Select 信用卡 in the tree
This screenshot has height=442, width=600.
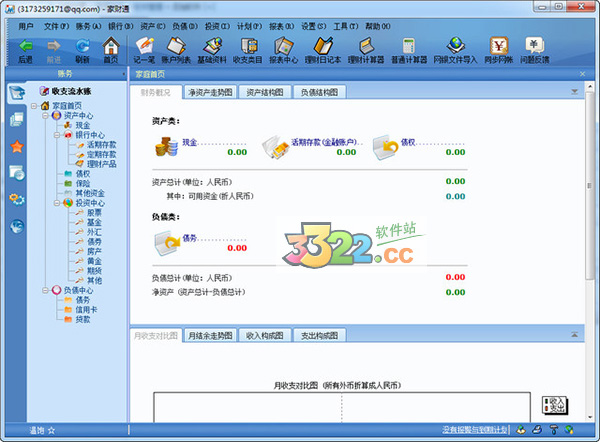pos(86,309)
